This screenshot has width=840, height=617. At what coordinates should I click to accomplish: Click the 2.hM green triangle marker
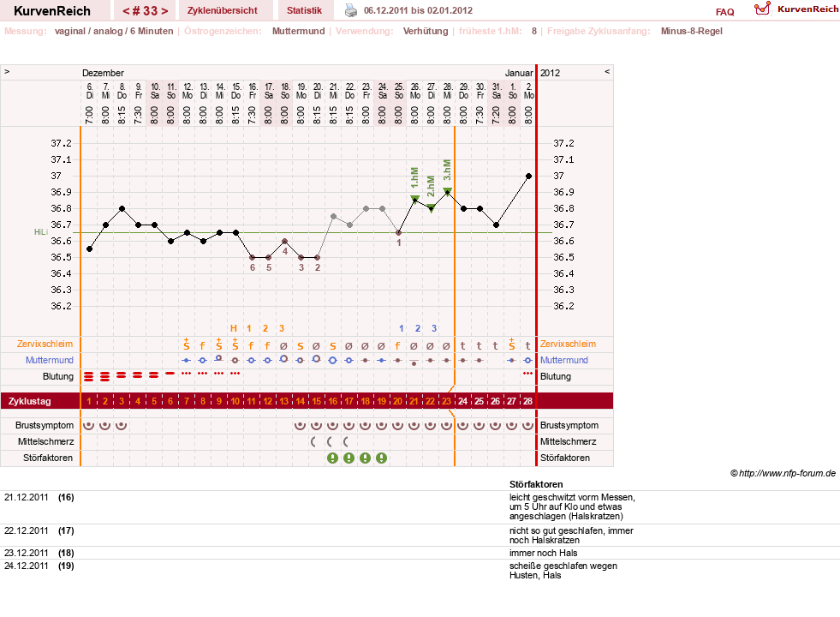(x=432, y=207)
